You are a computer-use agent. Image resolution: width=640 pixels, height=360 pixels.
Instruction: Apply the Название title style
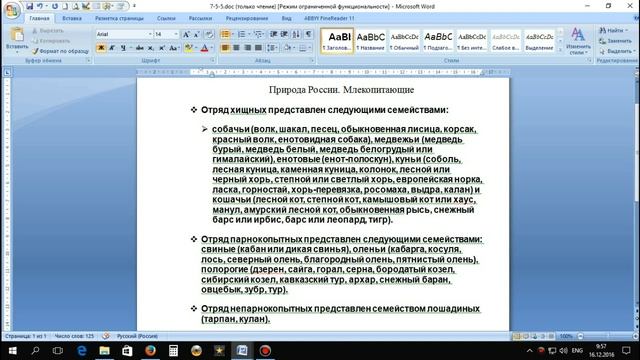pyautogui.click(x=371, y=41)
